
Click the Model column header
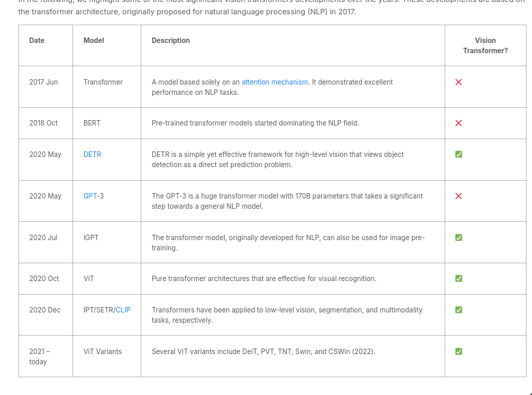[x=94, y=40]
